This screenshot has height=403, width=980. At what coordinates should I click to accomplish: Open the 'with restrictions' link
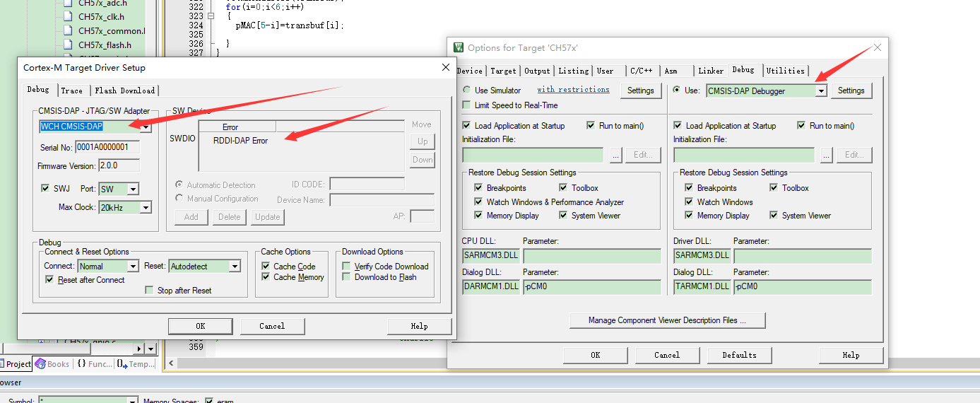(x=573, y=90)
